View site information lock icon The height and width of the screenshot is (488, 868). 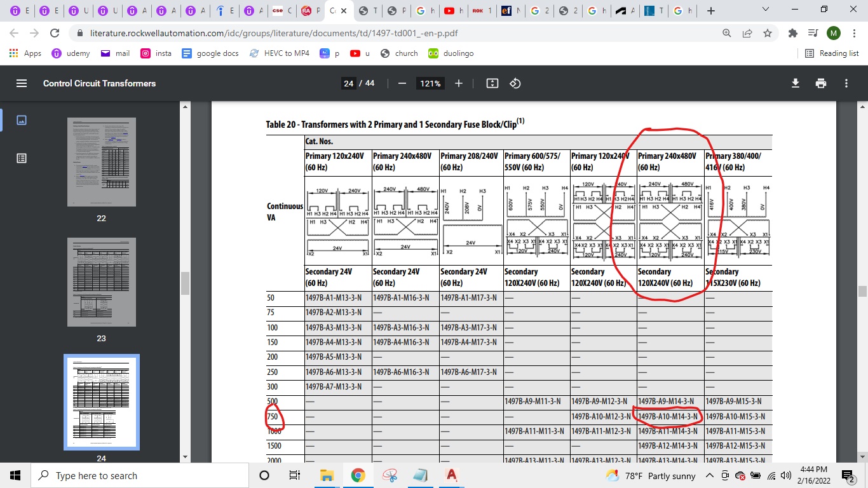coord(80,33)
